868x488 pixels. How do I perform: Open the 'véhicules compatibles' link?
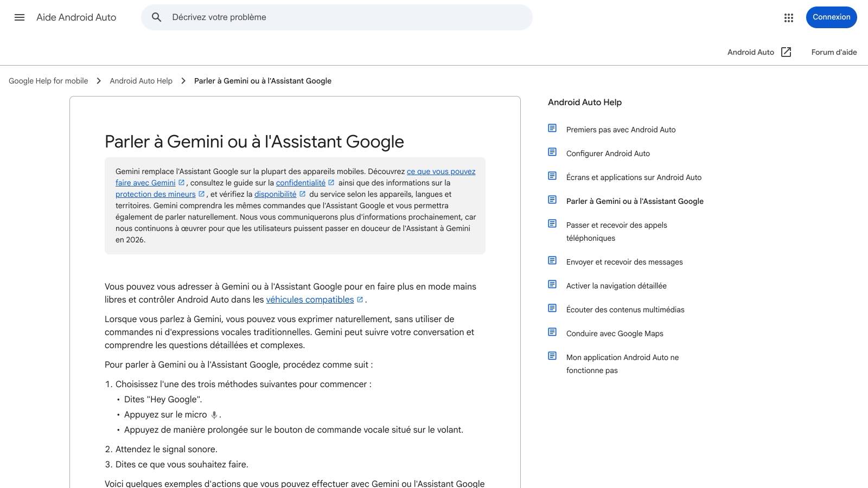(310, 299)
